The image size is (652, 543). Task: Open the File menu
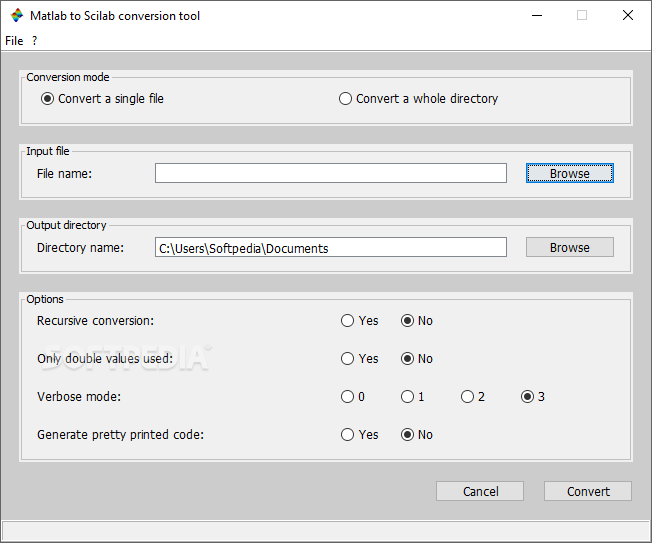(x=14, y=41)
